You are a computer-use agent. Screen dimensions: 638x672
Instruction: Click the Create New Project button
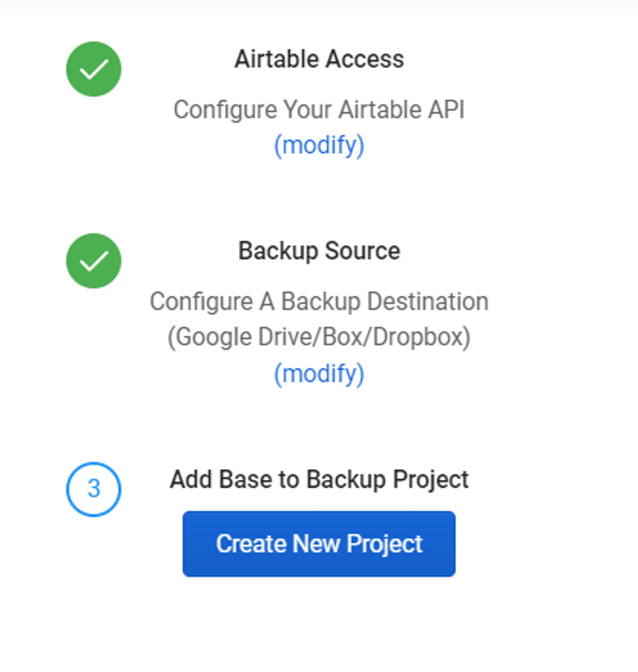(x=319, y=544)
